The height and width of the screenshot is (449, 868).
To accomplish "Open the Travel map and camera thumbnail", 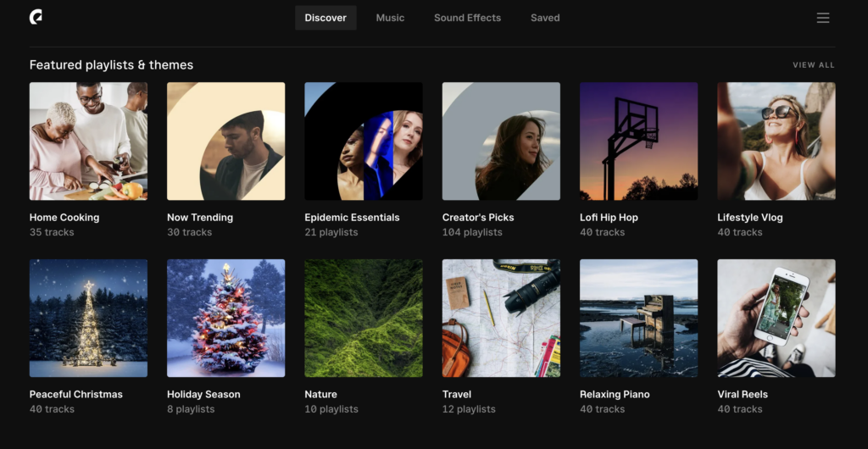I will click(x=501, y=318).
